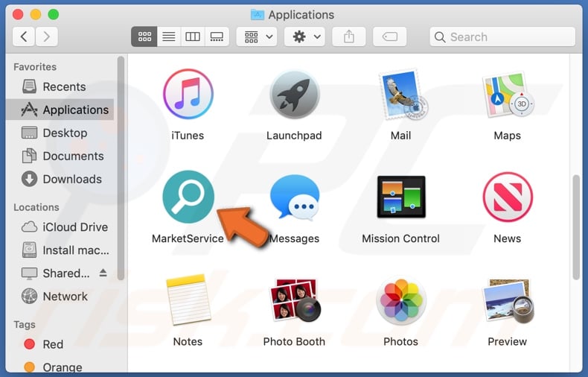588x377 pixels.
Task: Open the iTunes application icon
Action: pos(188,94)
